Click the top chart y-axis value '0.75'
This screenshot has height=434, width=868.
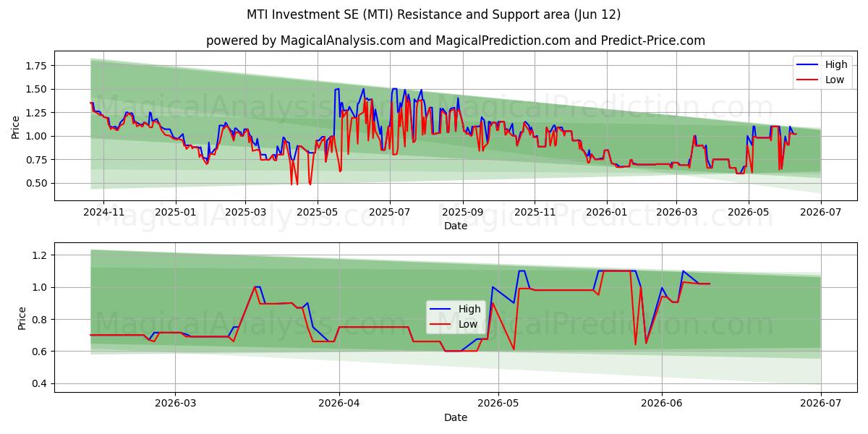point(37,160)
